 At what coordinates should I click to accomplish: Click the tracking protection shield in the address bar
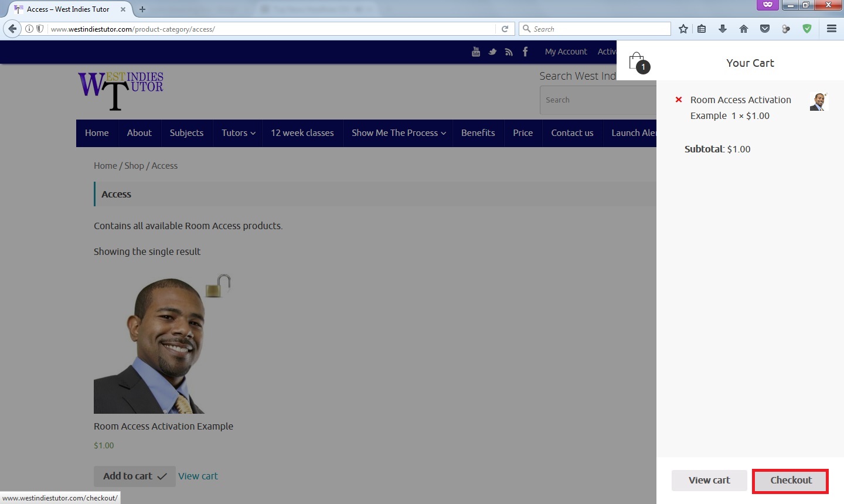tap(40, 29)
